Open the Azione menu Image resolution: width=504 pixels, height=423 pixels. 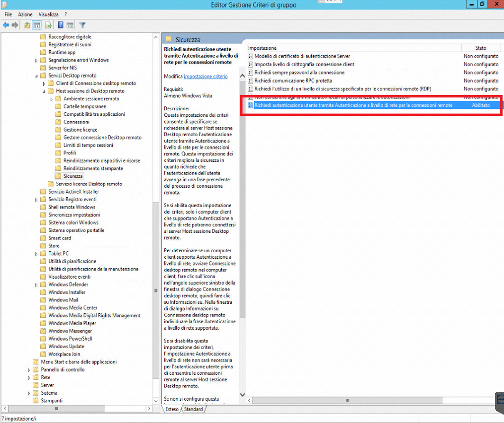(x=25, y=15)
